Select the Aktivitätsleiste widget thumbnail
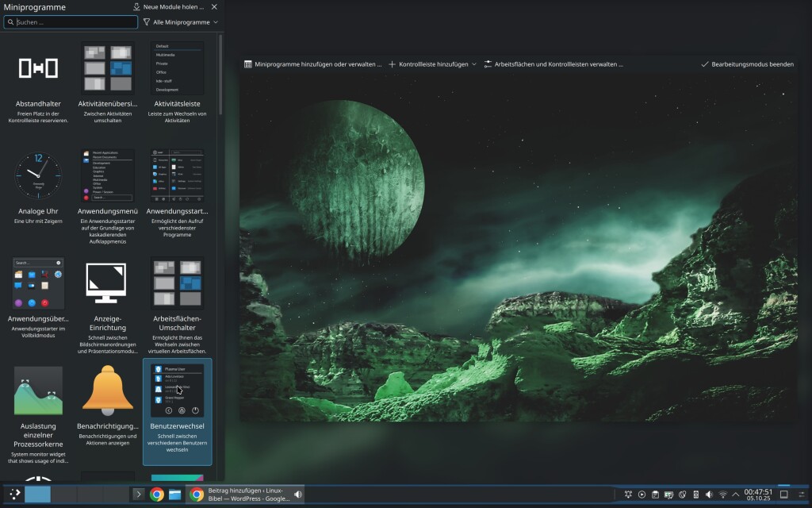The height and width of the screenshot is (508, 812). pyautogui.click(x=177, y=69)
